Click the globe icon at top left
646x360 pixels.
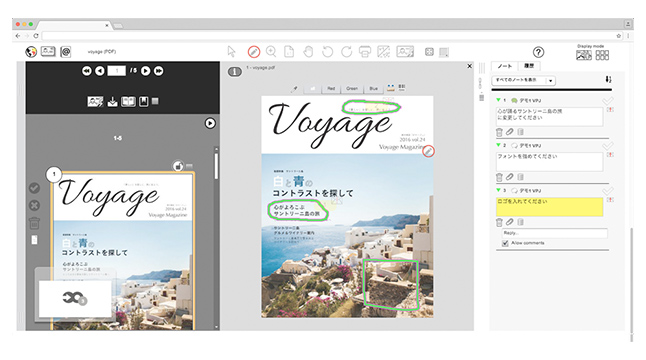click(31, 52)
